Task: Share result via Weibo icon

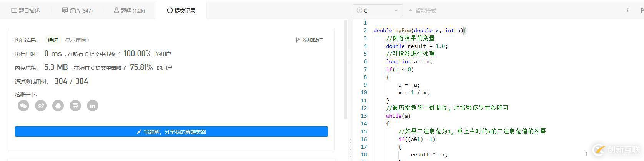Action: (x=41, y=106)
